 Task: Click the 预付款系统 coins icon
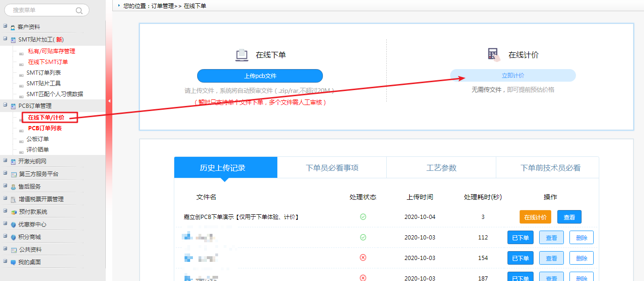click(x=14, y=212)
